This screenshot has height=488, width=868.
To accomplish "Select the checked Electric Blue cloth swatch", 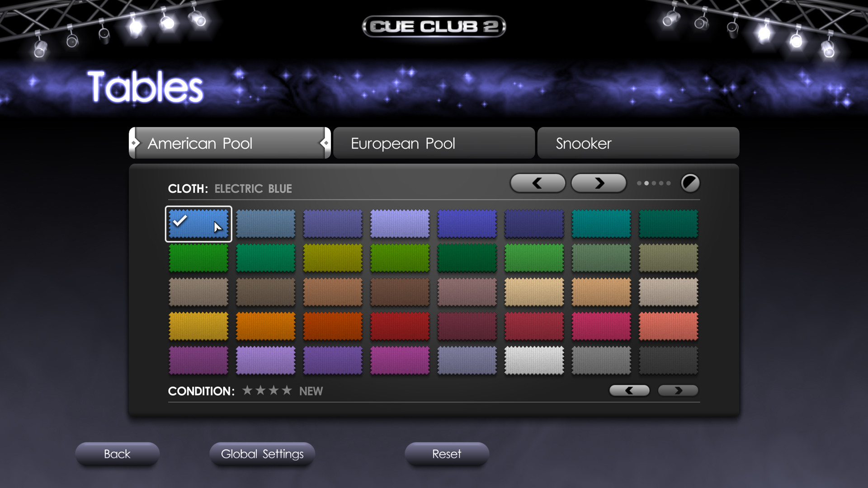I will click(x=198, y=223).
